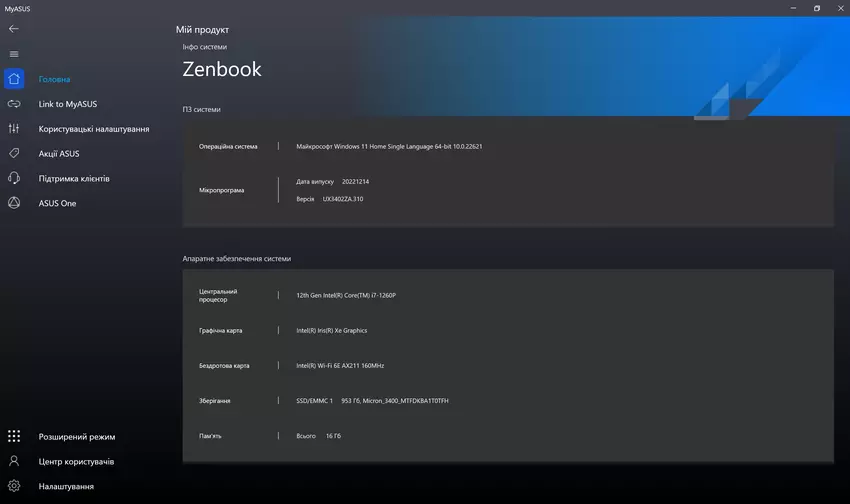Open Центр користувачів

[x=76, y=462]
